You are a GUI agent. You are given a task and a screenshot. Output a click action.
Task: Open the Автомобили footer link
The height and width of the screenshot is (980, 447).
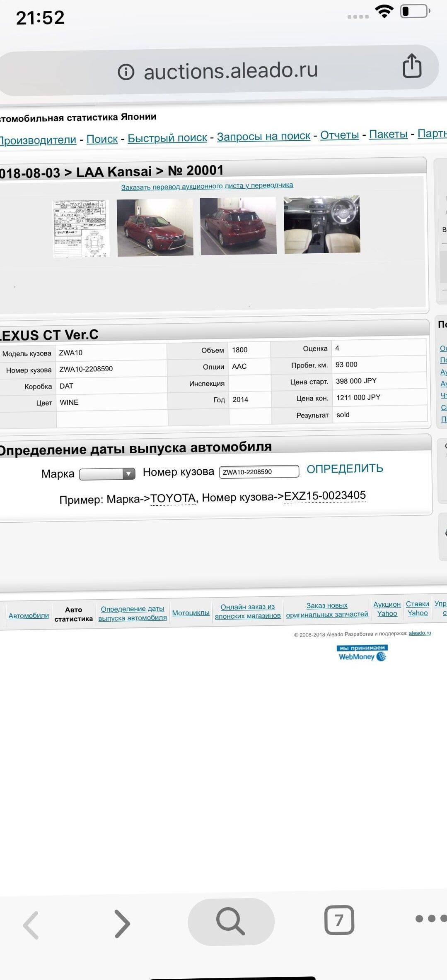coord(29,615)
